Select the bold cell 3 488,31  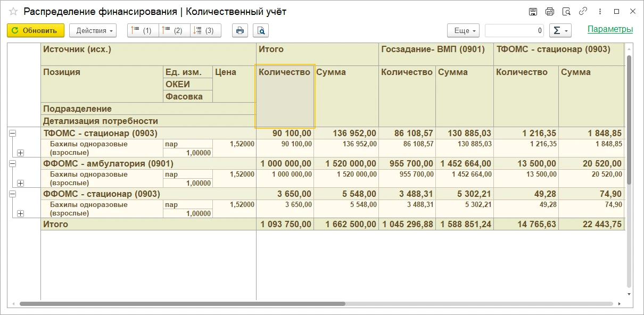point(407,194)
